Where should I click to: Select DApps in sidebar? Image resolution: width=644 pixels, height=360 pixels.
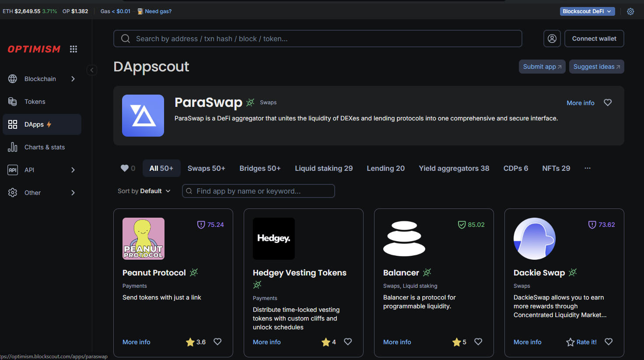pos(42,124)
